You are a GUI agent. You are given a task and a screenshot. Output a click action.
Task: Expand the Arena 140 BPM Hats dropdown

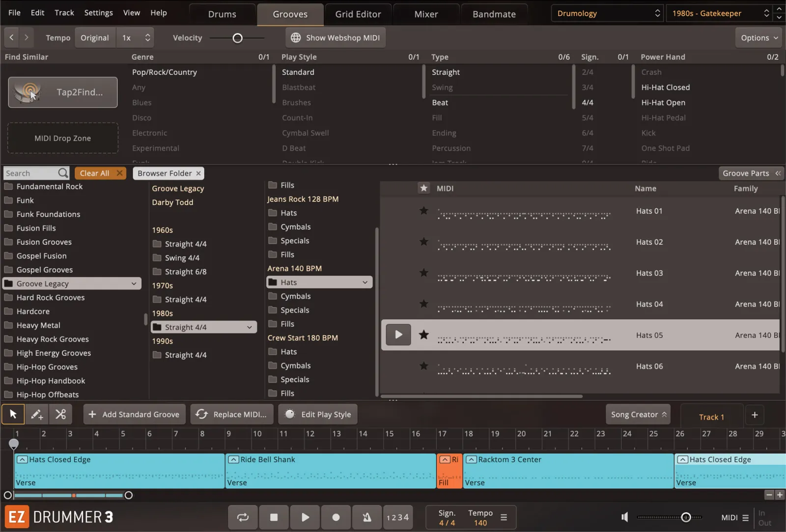coord(365,282)
